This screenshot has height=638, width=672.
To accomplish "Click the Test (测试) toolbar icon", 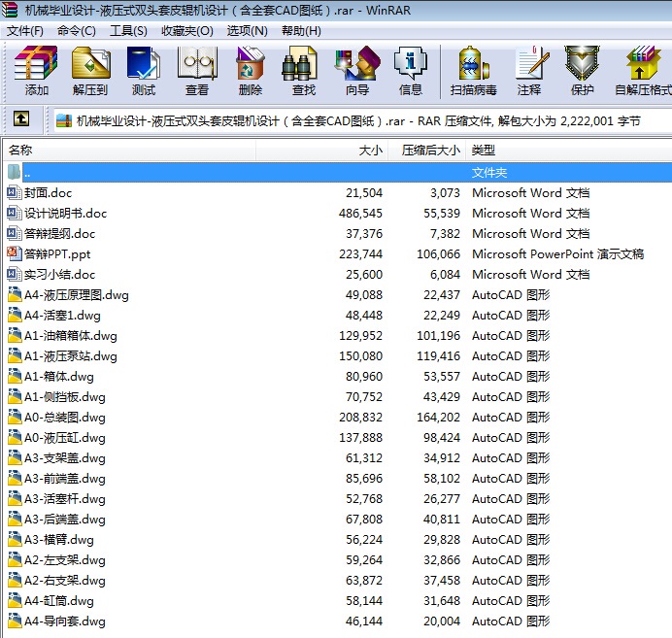I will click(x=144, y=63).
